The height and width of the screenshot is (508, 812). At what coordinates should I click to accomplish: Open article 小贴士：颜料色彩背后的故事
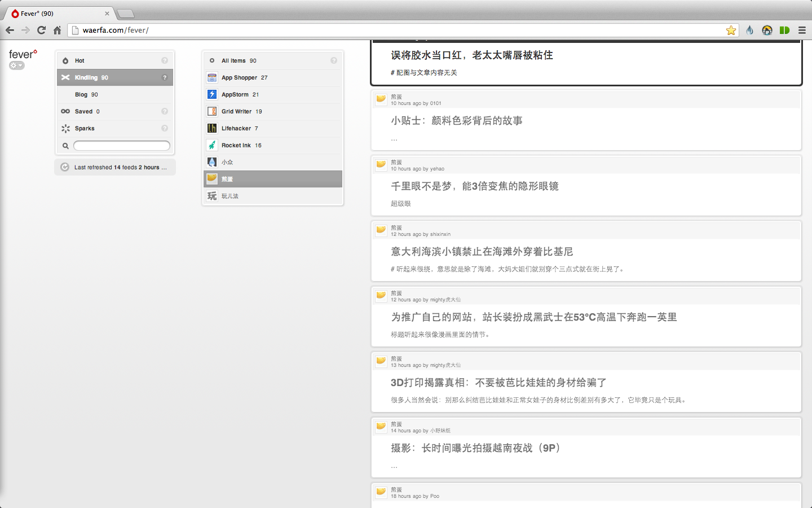coord(457,121)
